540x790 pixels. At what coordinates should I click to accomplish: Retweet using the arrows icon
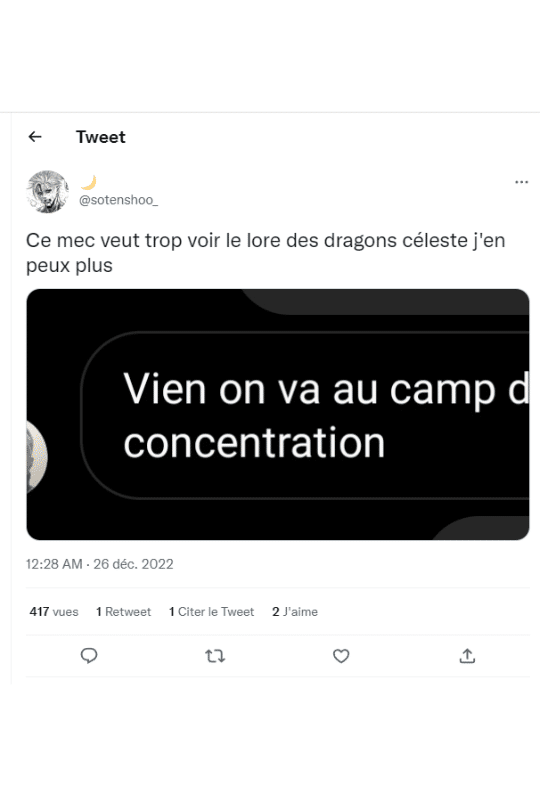tap(215, 655)
